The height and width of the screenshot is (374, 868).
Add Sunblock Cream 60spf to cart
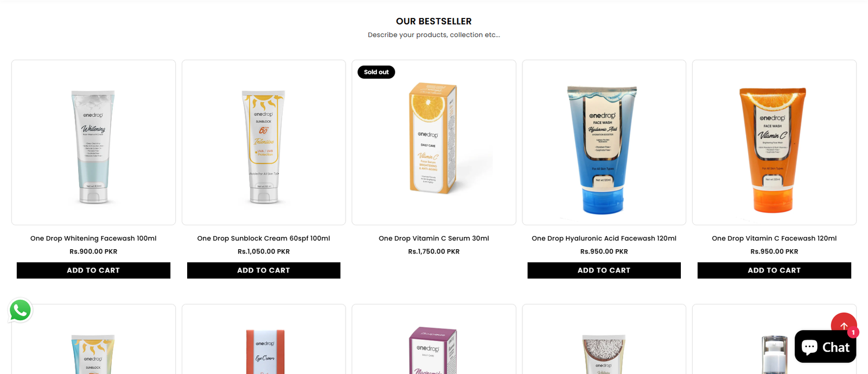tap(264, 270)
